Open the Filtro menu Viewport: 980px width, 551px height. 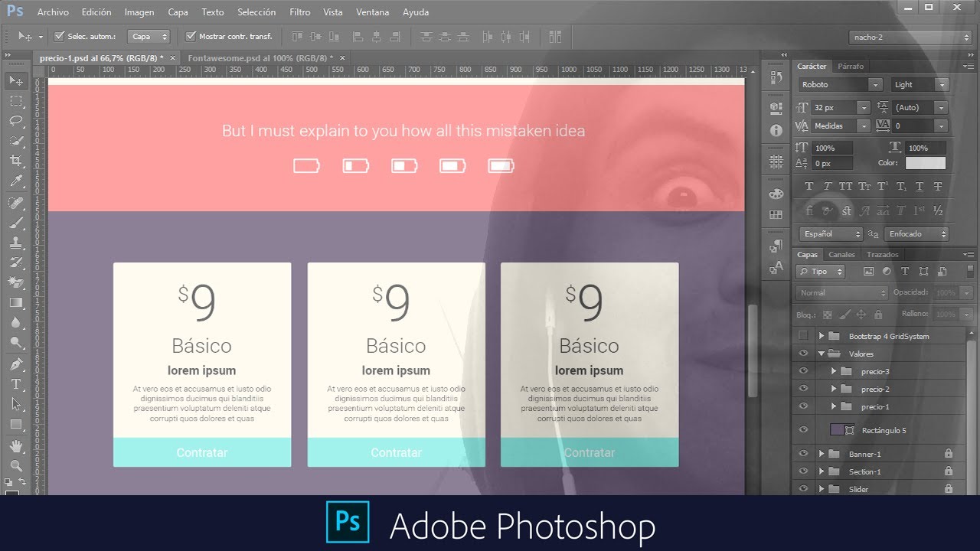click(300, 12)
